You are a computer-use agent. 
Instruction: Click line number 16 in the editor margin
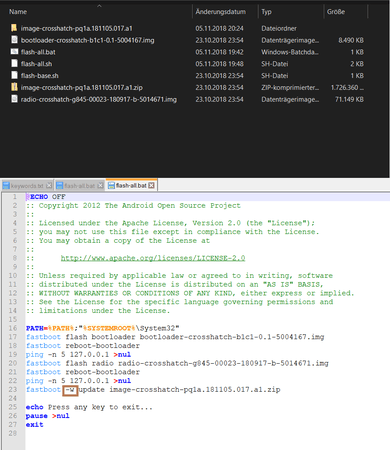13,328
